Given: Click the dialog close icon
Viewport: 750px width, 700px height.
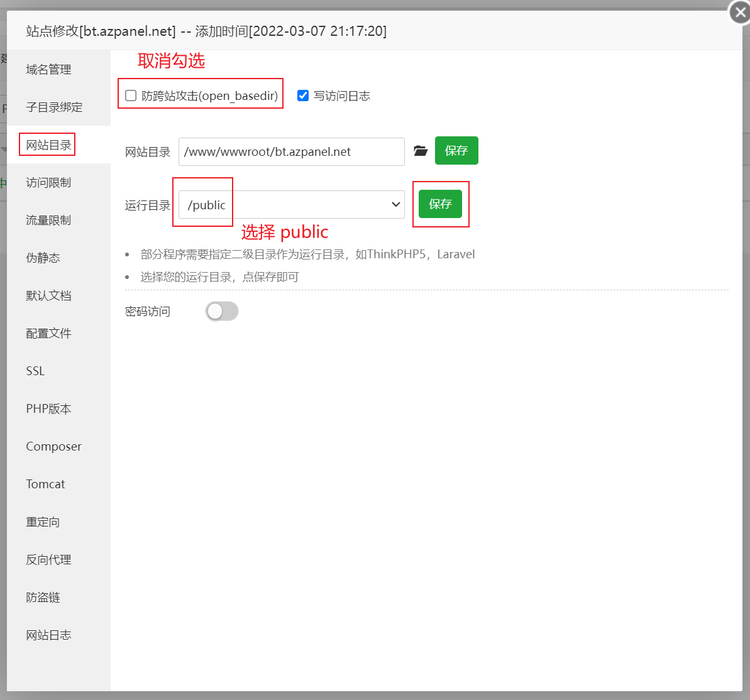Looking at the screenshot, I should click(x=739, y=12).
